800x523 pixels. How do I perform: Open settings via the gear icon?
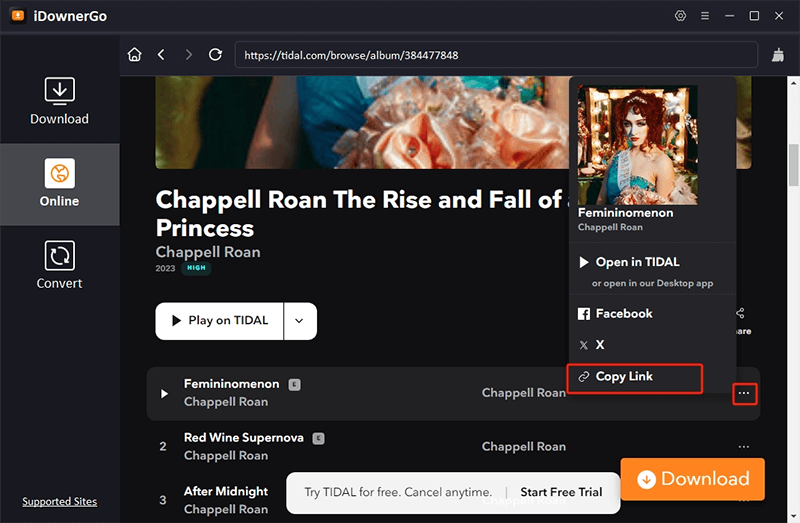click(x=681, y=16)
